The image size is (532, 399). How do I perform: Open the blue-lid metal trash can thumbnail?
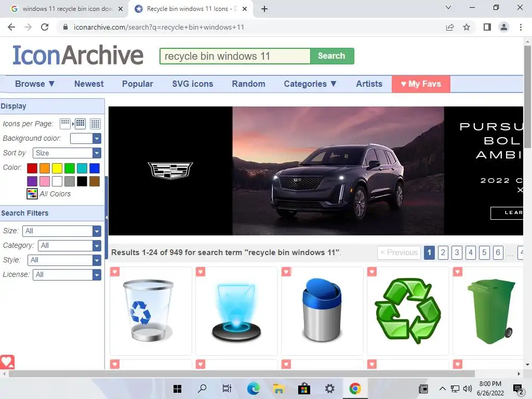pos(322,310)
